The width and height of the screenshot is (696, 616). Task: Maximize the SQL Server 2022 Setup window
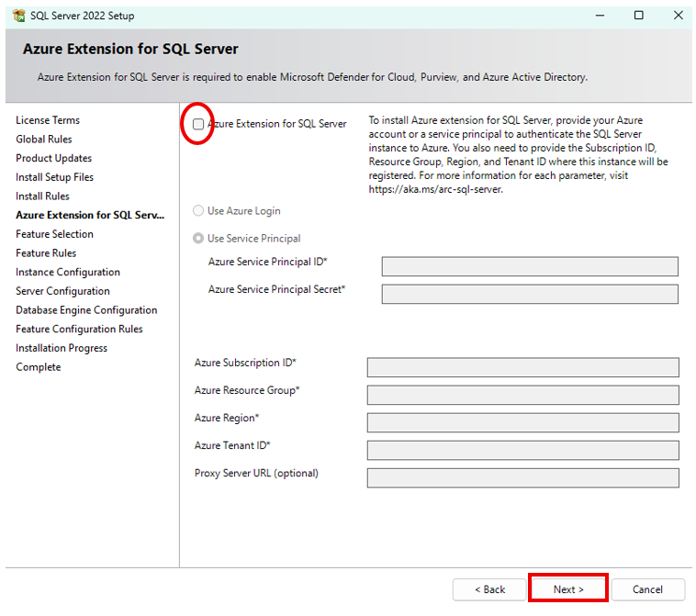639,16
